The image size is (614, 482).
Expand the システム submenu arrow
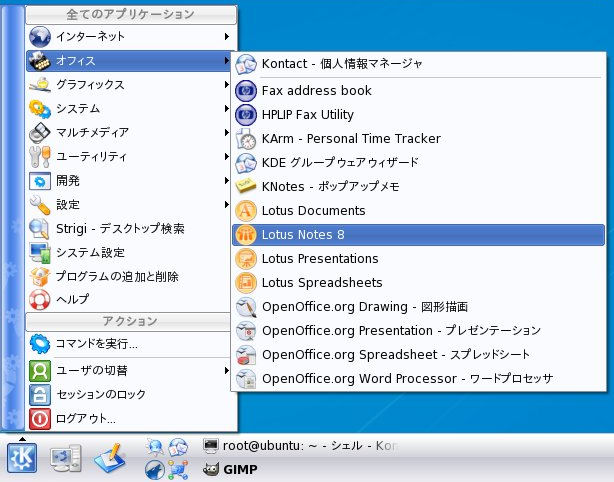coord(226,108)
